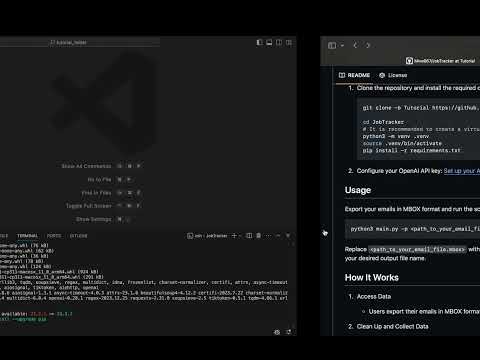The height and width of the screenshot is (360, 480).
Task: Toggle the Safari sidebar icon
Action: [332, 45]
